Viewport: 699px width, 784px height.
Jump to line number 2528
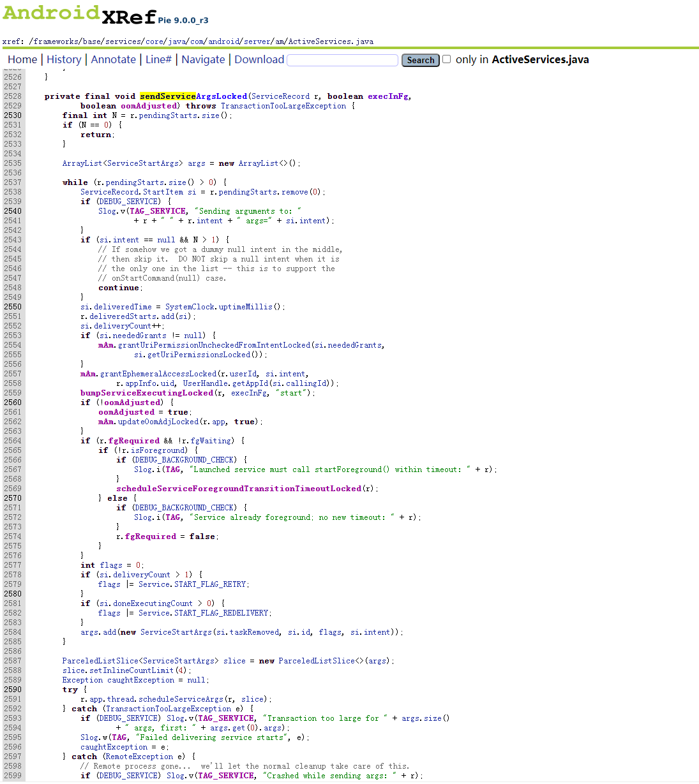pos(12,96)
